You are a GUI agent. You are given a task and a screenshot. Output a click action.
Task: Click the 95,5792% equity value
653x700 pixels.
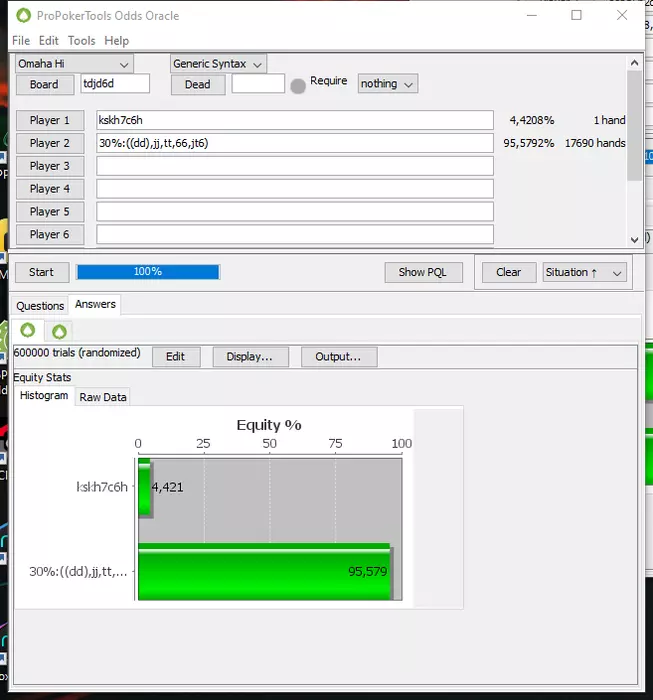point(528,143)
